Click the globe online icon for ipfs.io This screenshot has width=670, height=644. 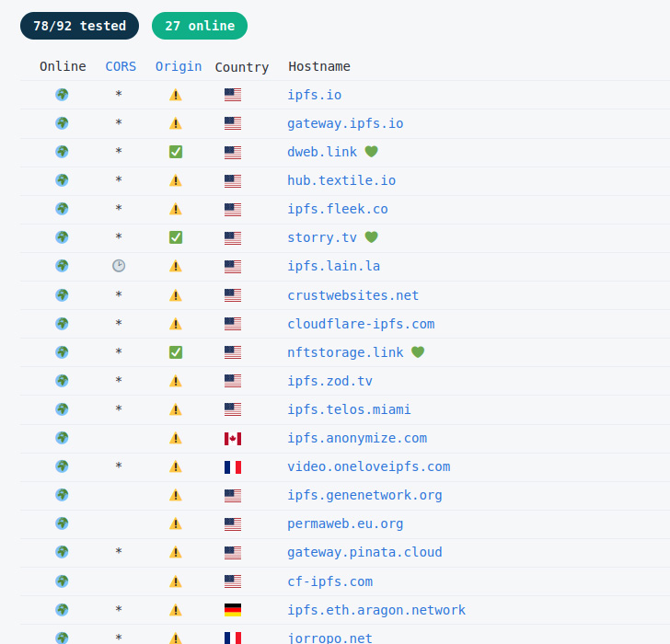coord(62,95)
